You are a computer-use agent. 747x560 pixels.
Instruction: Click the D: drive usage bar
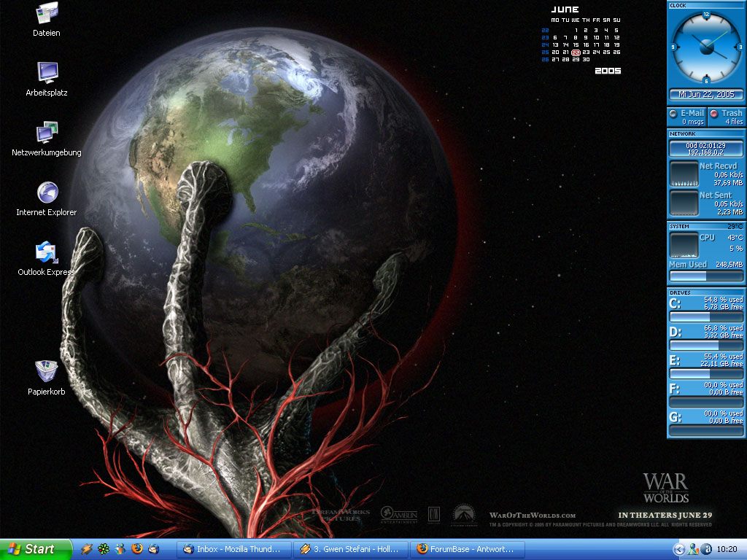point(706,345)
